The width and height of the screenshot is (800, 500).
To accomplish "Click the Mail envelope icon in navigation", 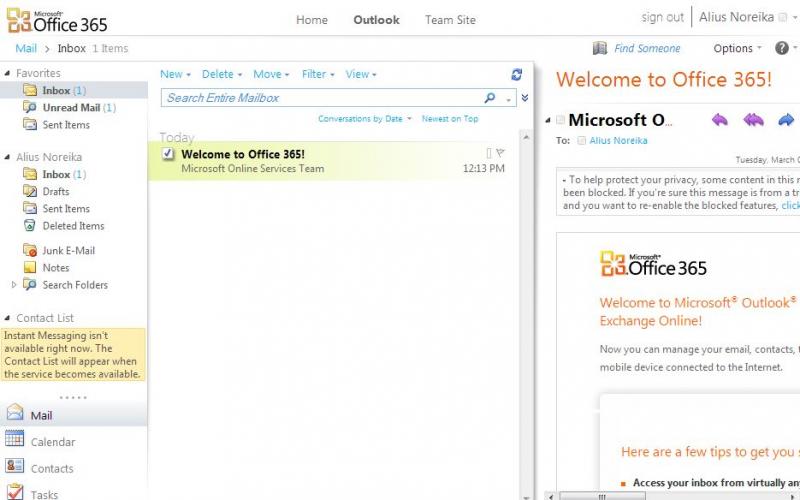I will tap(15, 412).
